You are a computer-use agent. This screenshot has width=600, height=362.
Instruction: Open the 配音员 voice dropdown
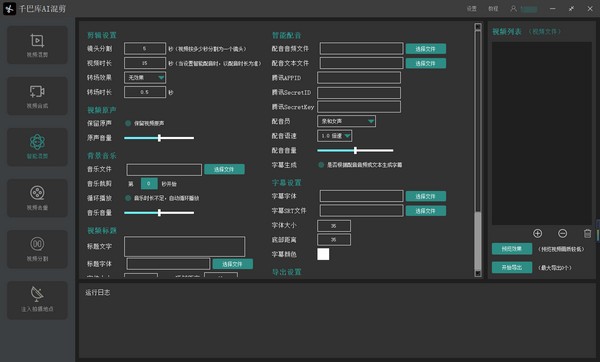[346, 121]
